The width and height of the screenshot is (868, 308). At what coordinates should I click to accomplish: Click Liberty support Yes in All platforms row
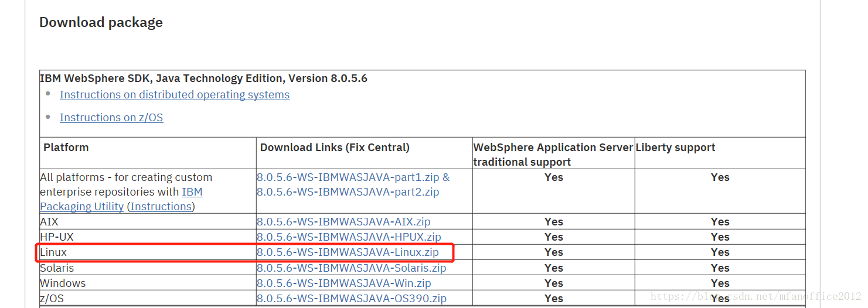click(x=720, y=177)
